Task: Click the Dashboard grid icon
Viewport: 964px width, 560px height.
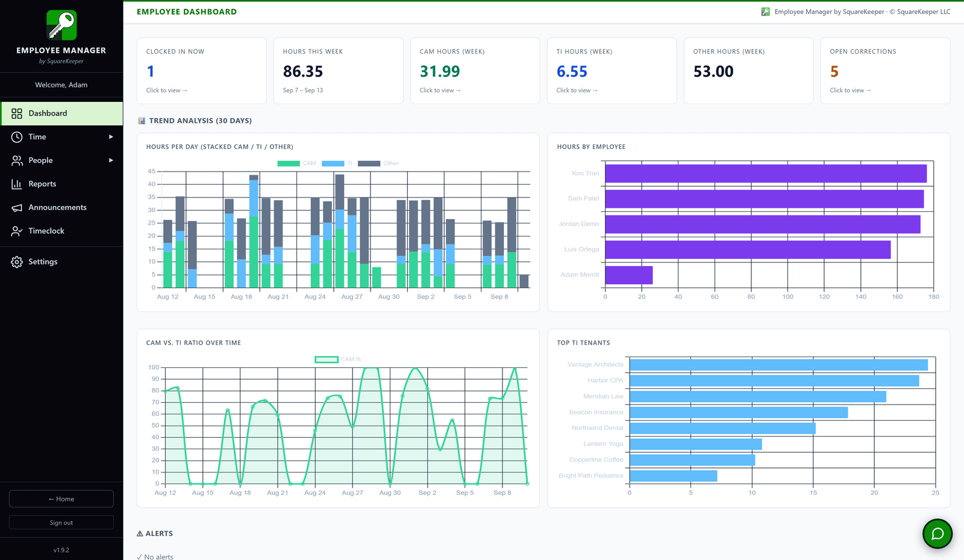Action: click(x=17, y=113)
